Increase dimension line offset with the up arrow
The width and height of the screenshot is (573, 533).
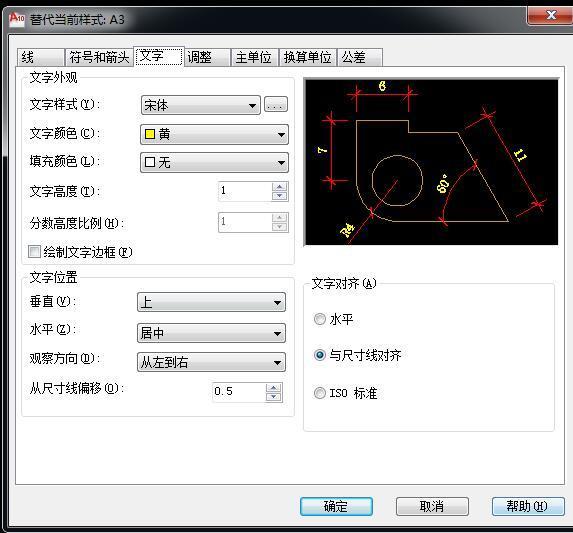[274, 388]
